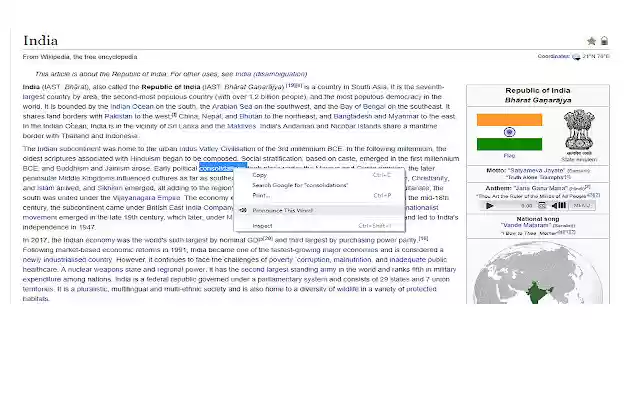The width and height of the screenshot is (640, 400).
Task: Open the Bhutan link
Action: point(251,116)
